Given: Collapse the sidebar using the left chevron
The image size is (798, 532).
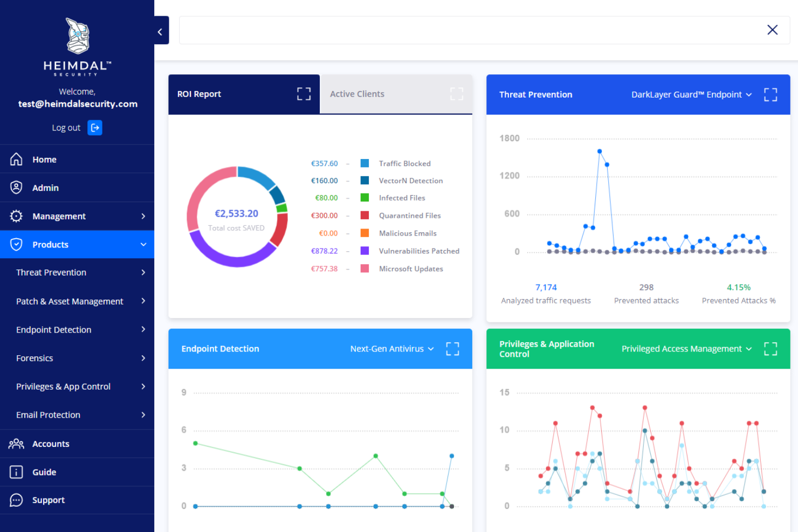Looking at the screenshot, I should pos(160,31).
